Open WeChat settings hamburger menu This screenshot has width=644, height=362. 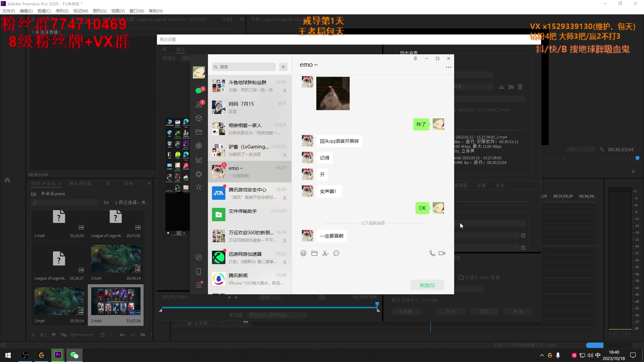tap(199, 285)
